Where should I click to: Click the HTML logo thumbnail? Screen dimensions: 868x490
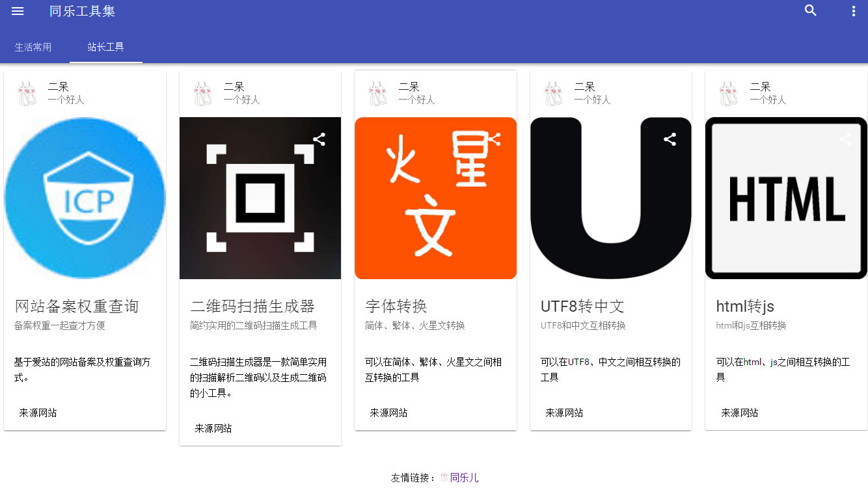pos(786,198)
